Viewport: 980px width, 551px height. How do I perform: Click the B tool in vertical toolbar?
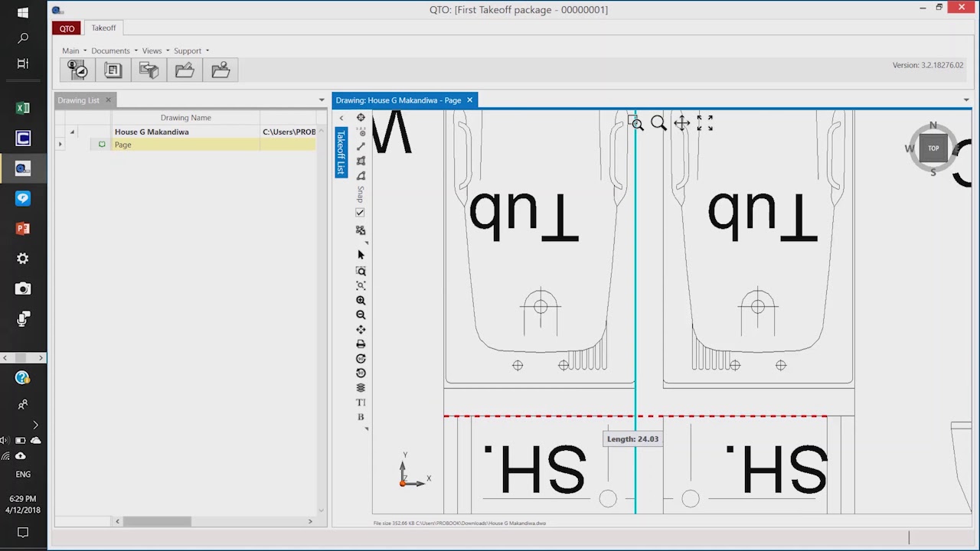click(x=361, y=417)
